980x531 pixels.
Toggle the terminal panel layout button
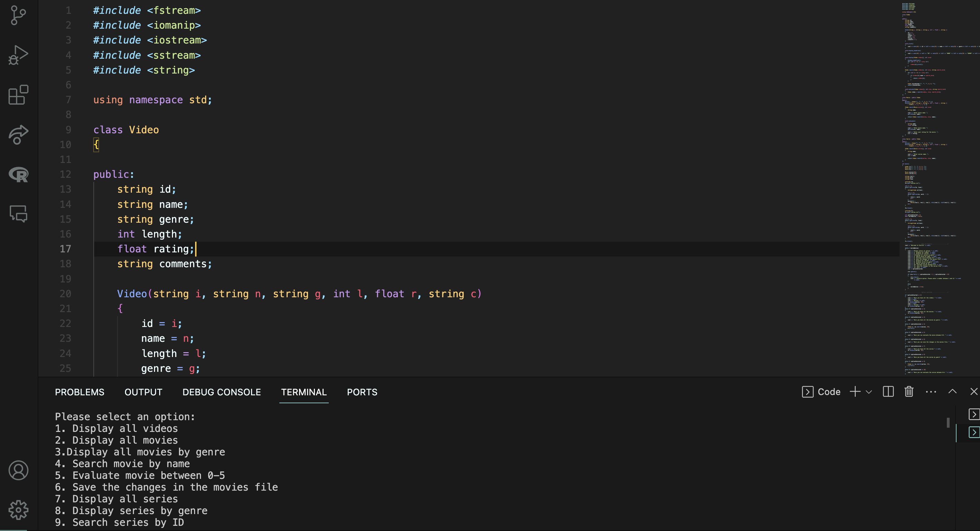tap(888, 392)
